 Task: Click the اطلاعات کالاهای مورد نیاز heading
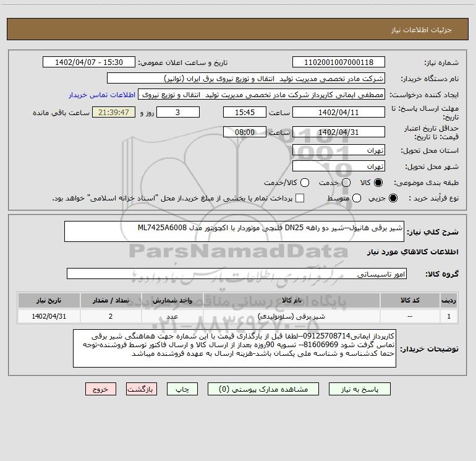tap(412, 252)
